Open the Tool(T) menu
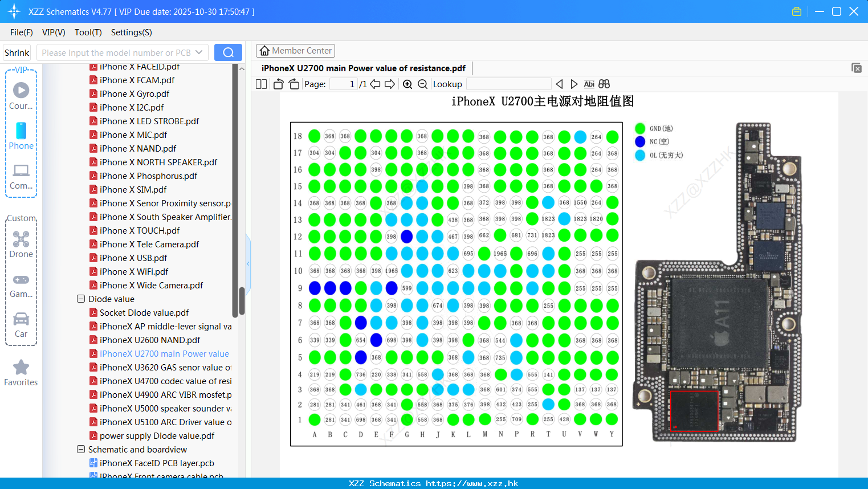Image resolution: width=868 pixels, height=489 pixels. 88,32
